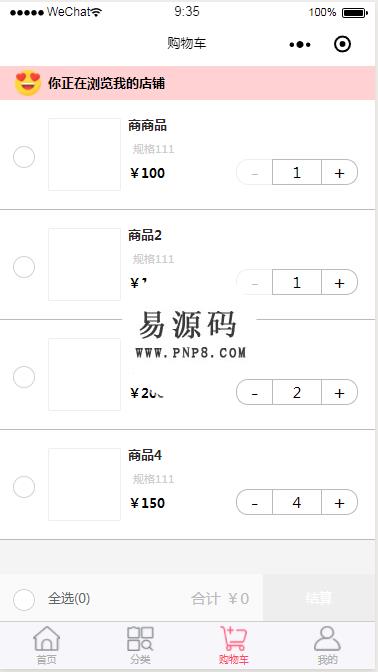The width and height of the screenshot is (378, 672).
Task: Click the 结算 checkout button
Action: 319,598
